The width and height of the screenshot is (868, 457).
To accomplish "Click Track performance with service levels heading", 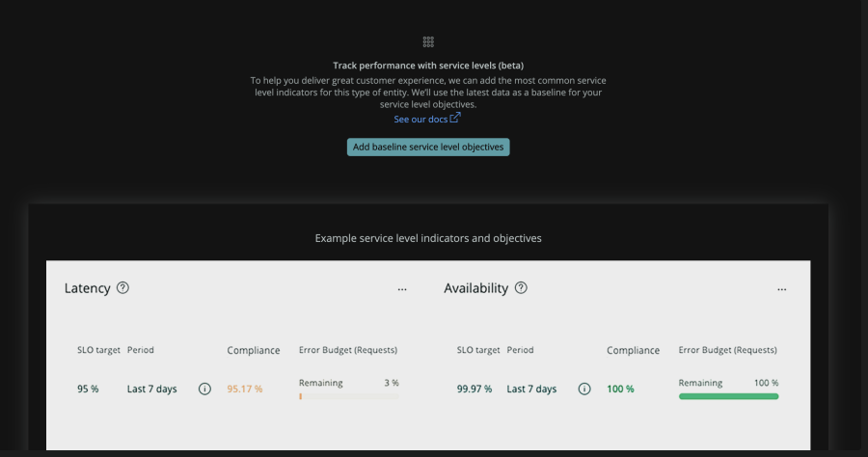I will click(428, 66).
